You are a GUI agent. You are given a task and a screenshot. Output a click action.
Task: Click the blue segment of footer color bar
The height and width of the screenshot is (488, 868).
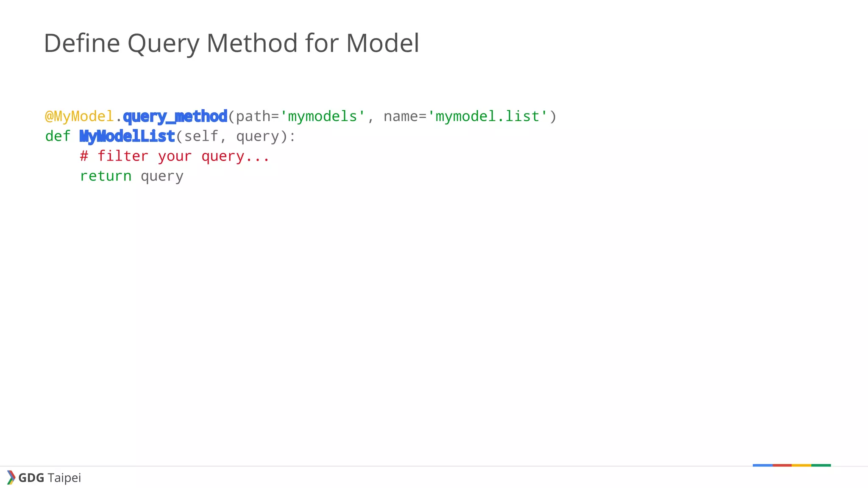762,465
